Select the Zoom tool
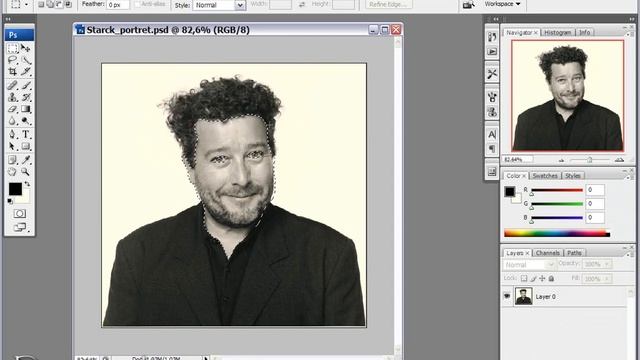640x360 pixels. 26,171
